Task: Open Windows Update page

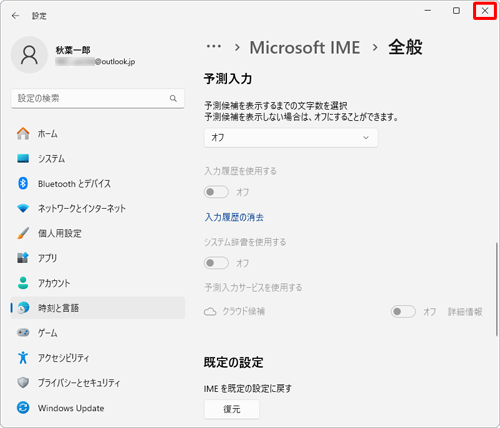Action: point(98,408)
